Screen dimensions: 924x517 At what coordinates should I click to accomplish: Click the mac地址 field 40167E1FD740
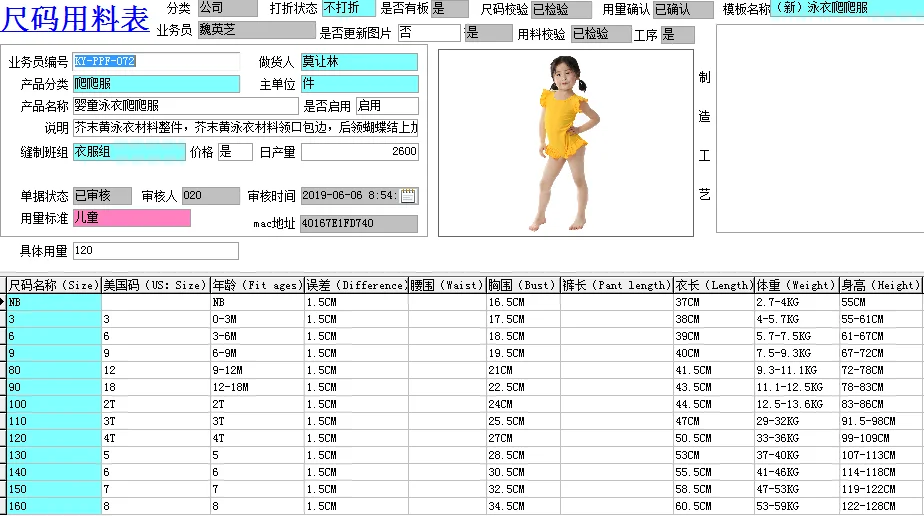pos(359,223)
